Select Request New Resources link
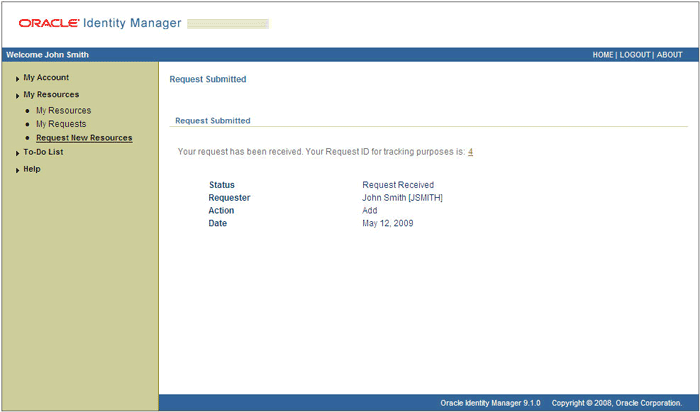Image resolution: width=700 pixels, height=412 pixels. [x=84, y=138]
